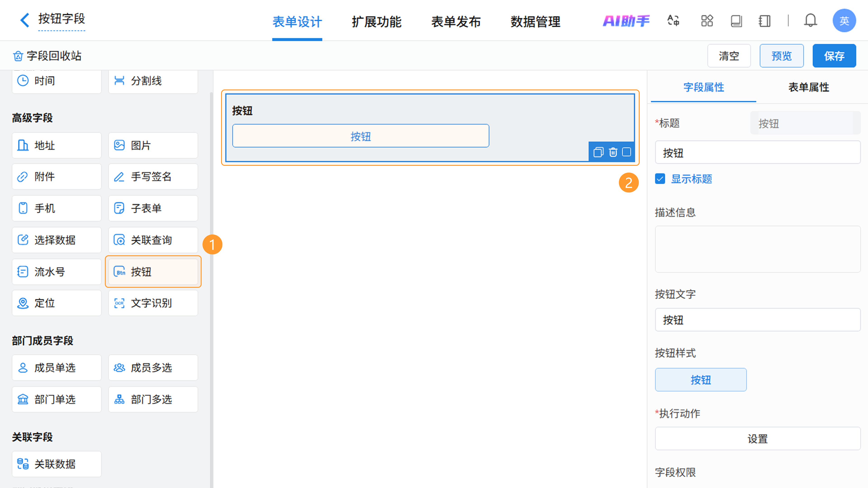This screenshot has height=488, width=868.
Task: Click the 按钮文字 input field
Action: 757,320
